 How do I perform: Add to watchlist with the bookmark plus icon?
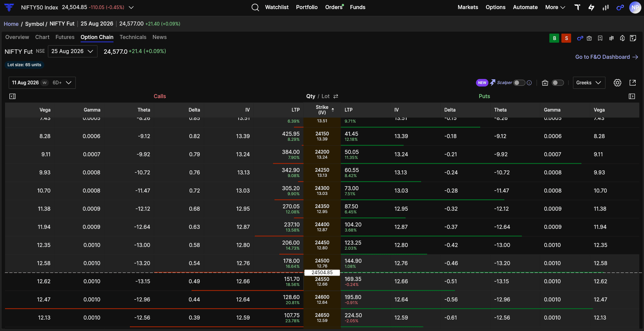[x=600, y=38]
